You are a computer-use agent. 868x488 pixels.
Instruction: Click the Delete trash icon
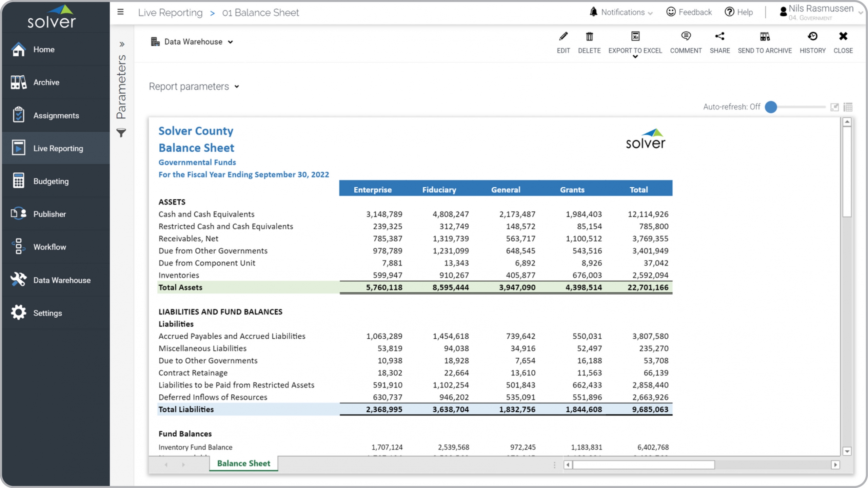click(589, 37)
